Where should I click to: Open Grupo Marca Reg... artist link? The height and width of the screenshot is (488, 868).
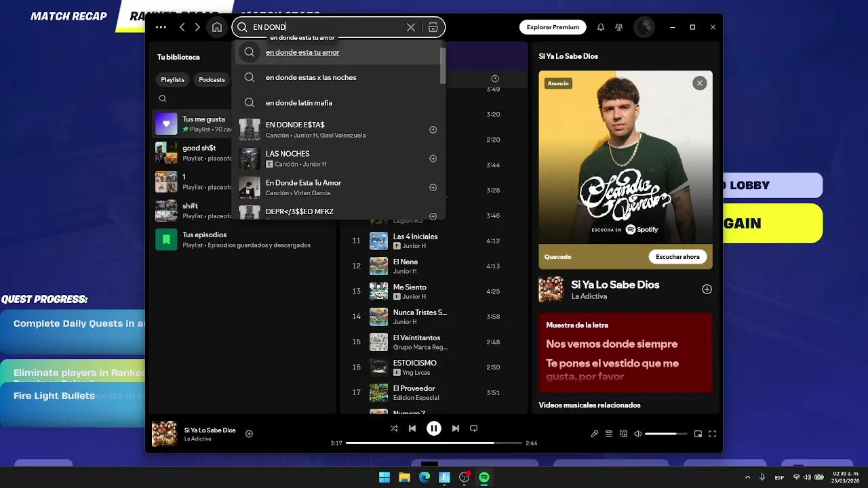[420, 347]
